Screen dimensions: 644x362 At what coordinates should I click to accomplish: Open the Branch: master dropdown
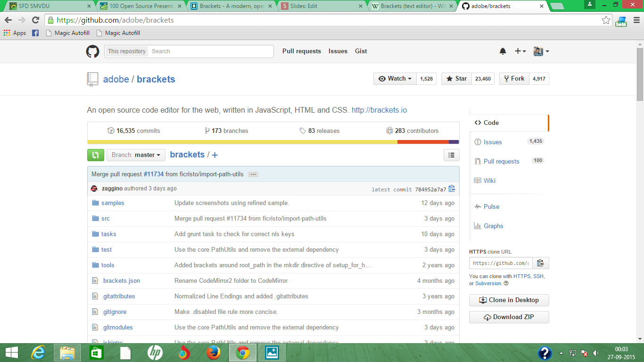pyautogui.click(x=136, y=155)
